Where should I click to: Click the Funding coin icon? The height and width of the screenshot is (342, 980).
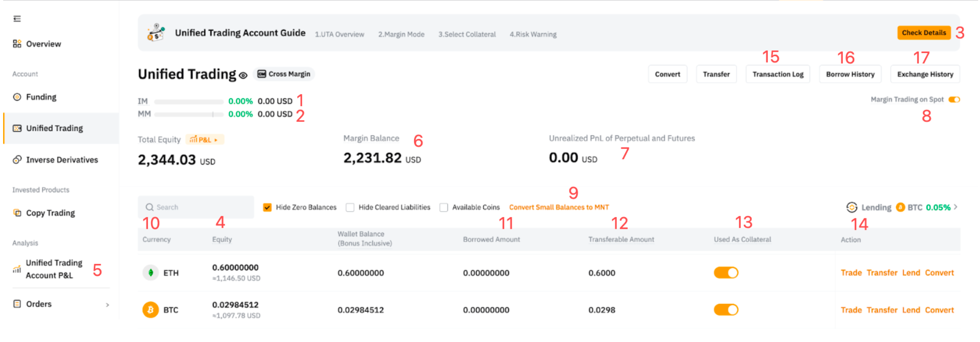(17, 97)
